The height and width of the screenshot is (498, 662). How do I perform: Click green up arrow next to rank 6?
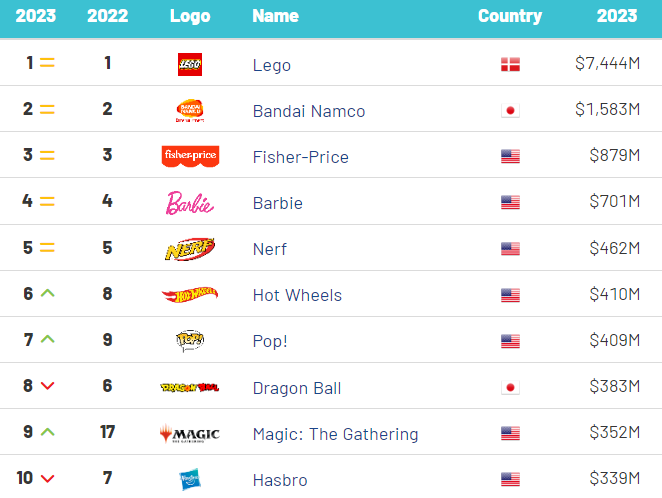[x=48, y=293]
